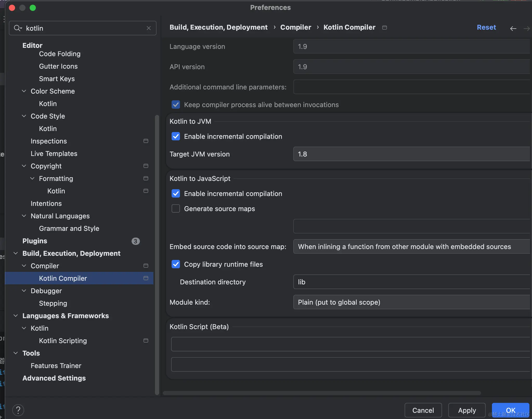Enable Generate source maps checkbox
The image size is (532, 419).
pos(176,209)
